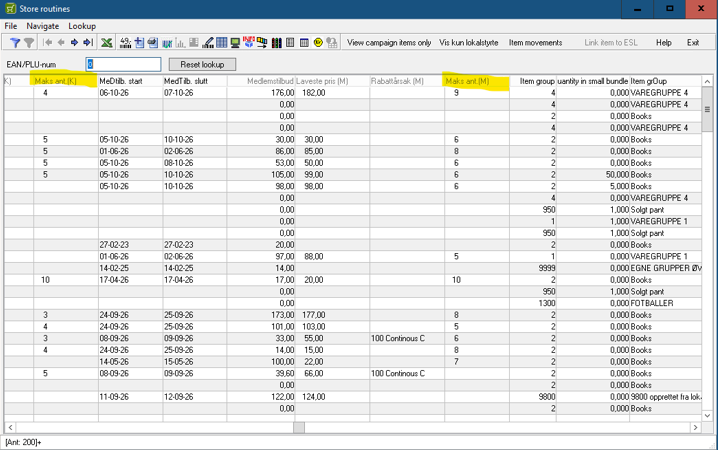Screen dimensions: 718x450
Task: Click the printer document icon
Action: click(x=153, y=43)
